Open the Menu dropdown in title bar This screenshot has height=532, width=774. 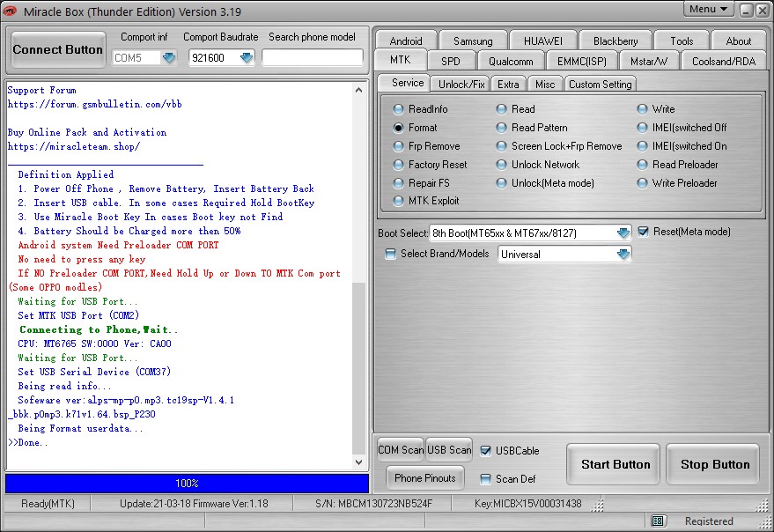click(x=708, y=9)
